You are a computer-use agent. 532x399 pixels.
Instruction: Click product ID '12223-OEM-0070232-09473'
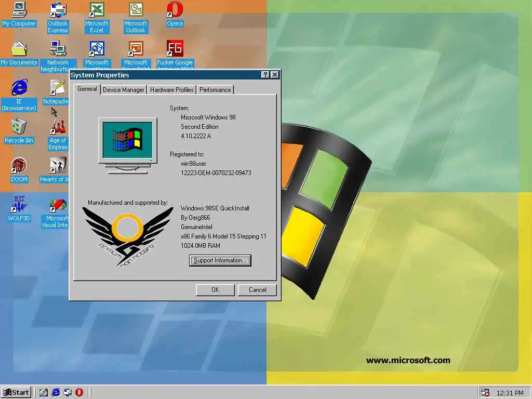(x=216, y=172)
